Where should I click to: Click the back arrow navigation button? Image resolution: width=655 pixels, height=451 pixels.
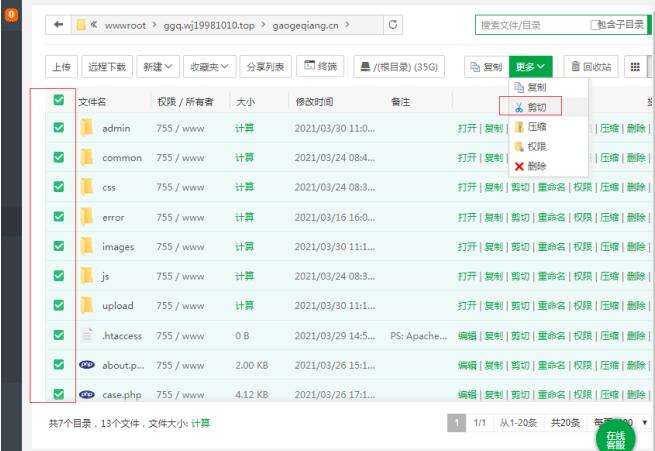59,25
